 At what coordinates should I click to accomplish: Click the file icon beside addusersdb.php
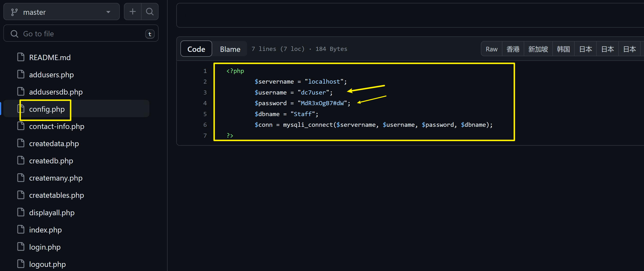tap(21, 91)
